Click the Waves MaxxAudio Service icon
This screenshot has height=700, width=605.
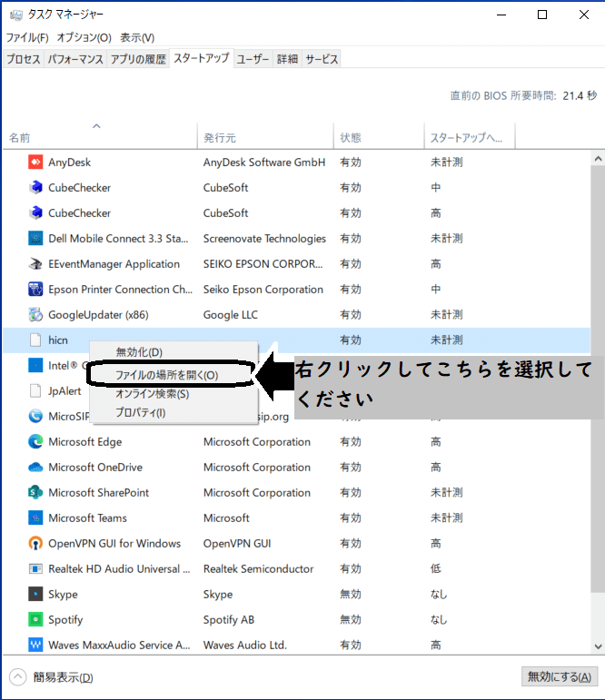coord(35,646)
